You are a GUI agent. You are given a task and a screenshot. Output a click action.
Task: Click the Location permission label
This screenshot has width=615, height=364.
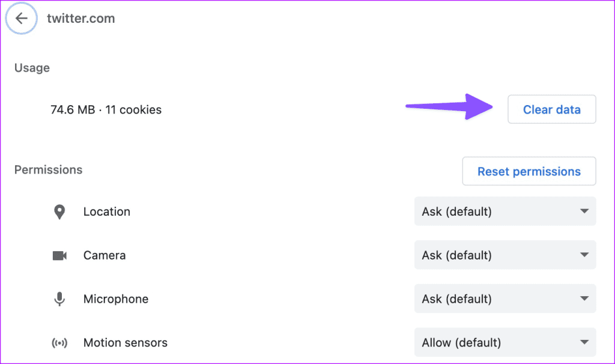(107, 212)
